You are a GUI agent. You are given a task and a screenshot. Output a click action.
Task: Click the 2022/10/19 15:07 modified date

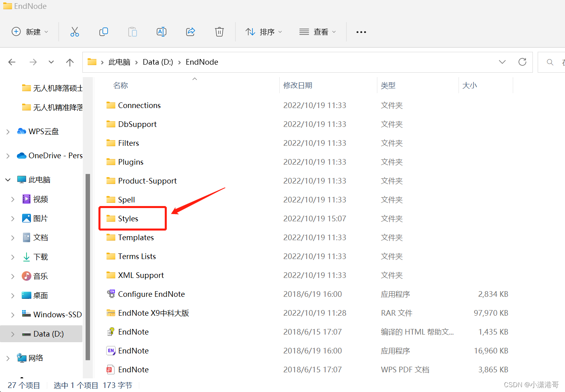pos(315,218)
